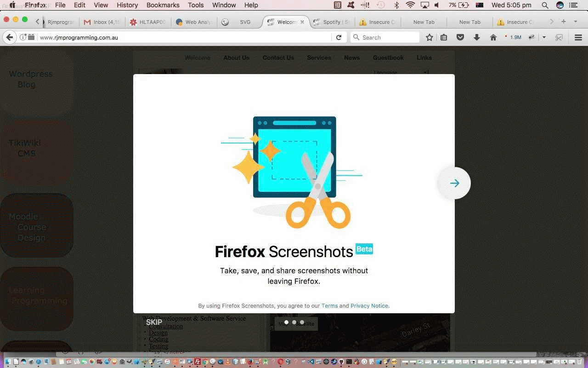
Task: Open Spotlight search in menu bar
Action: coord(545,5)
